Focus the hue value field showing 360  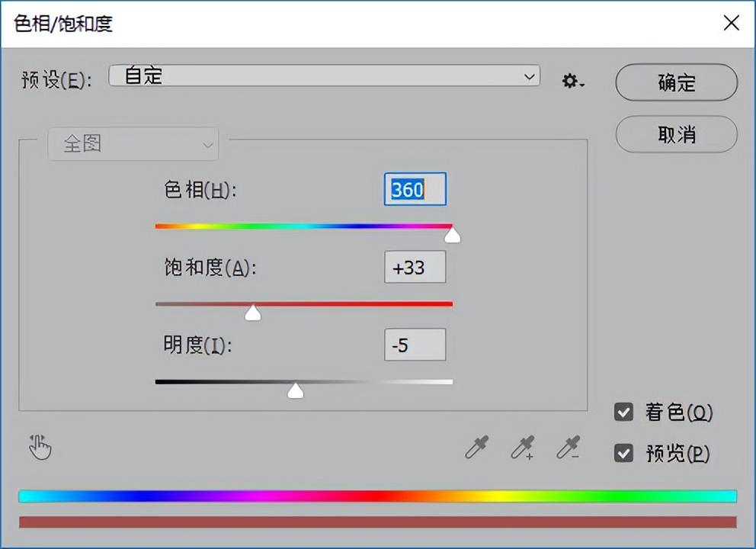pyautogui.click(x=415, y=189)
